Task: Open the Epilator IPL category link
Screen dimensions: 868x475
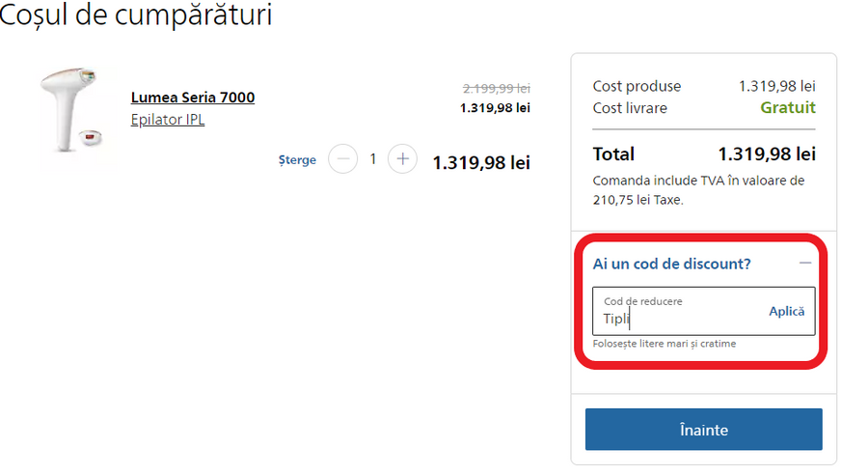Action: (x=167, y=120)
